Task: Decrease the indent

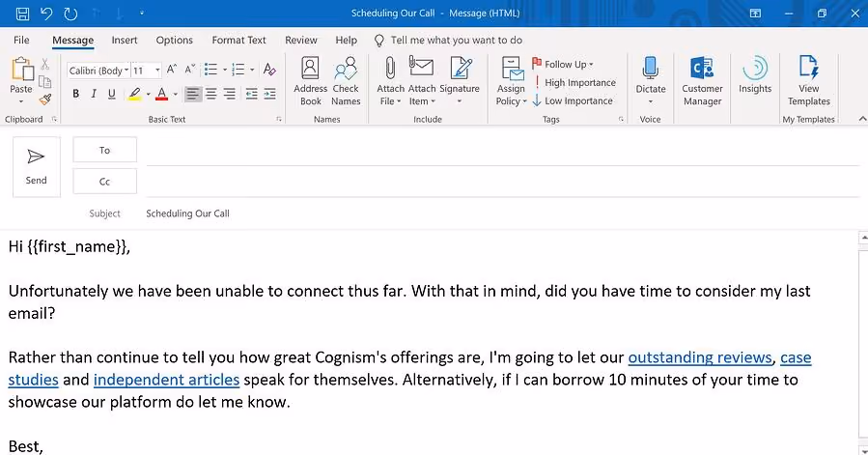Action: click(251, 94)
